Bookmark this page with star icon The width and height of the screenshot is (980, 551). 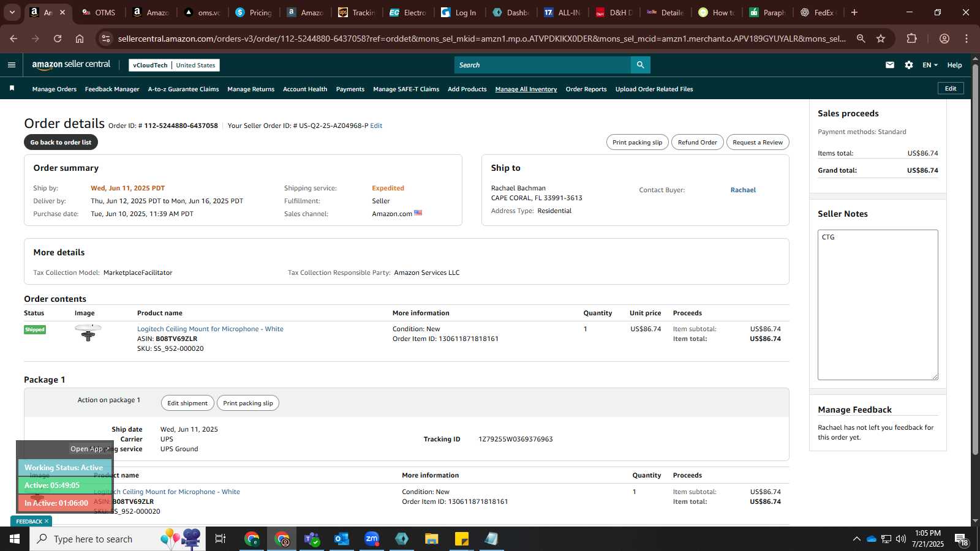point(881,39)
